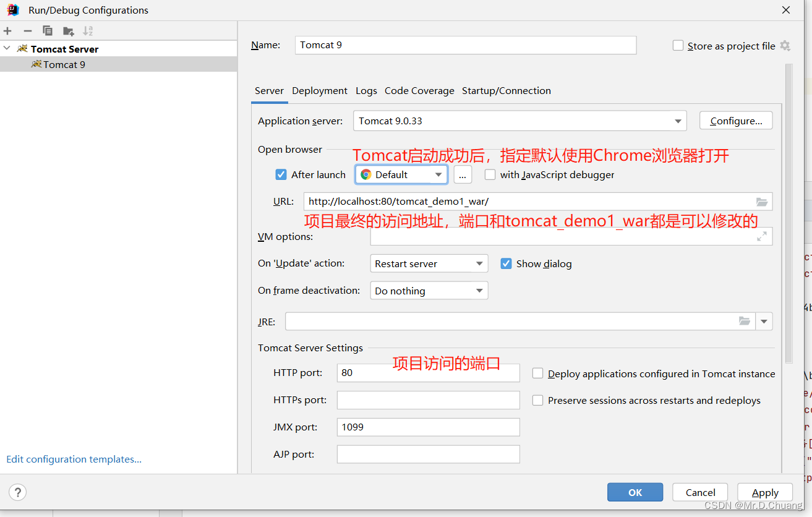Click the Configure... button

coord(736,121)
